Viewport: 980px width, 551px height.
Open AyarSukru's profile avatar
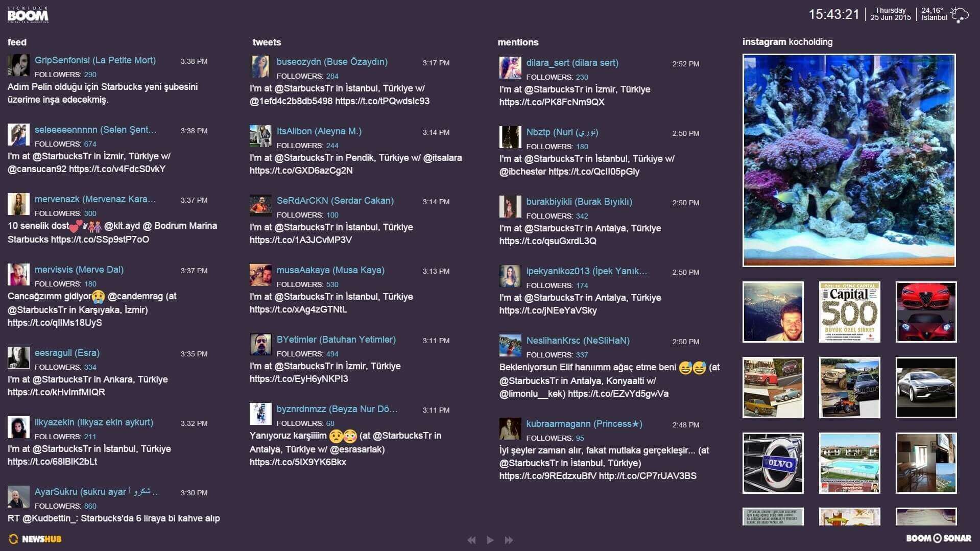click(18, 497)
